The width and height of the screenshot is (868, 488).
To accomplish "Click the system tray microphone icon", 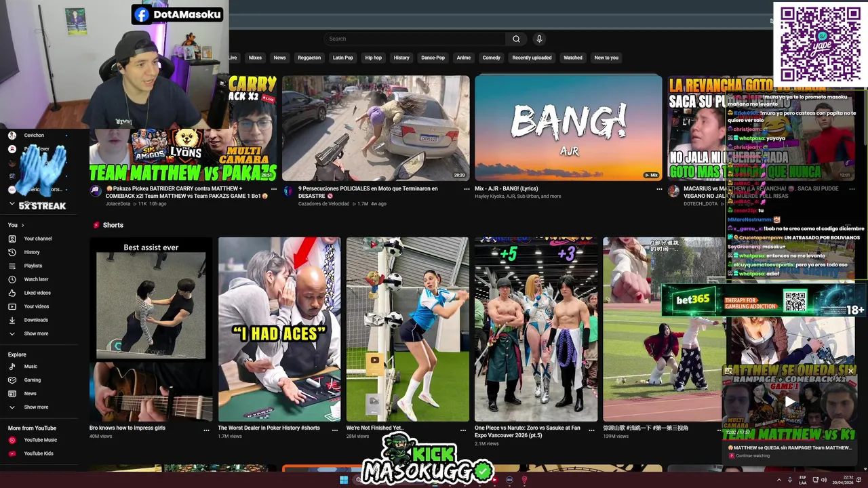I will (x=789, y=480).
